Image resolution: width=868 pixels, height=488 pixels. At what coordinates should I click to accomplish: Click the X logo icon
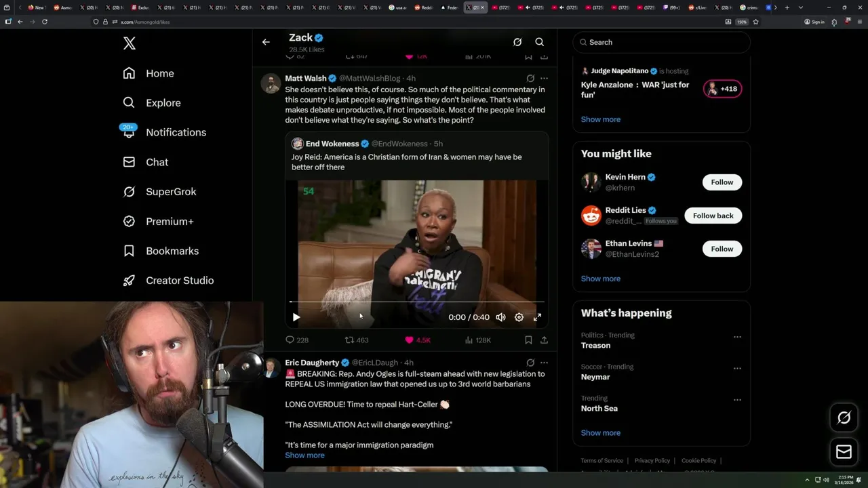130,43
